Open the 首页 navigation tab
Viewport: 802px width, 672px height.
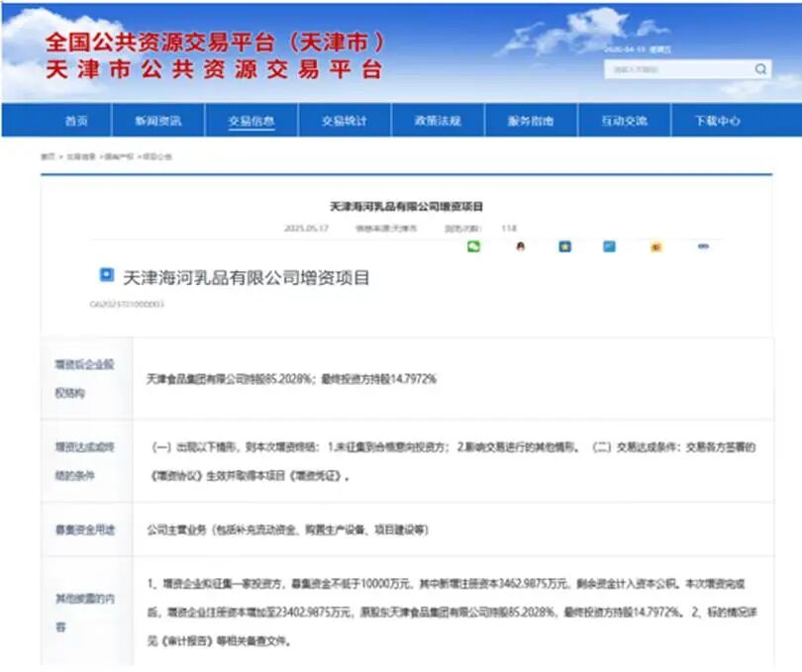click(x=76, y=121)
